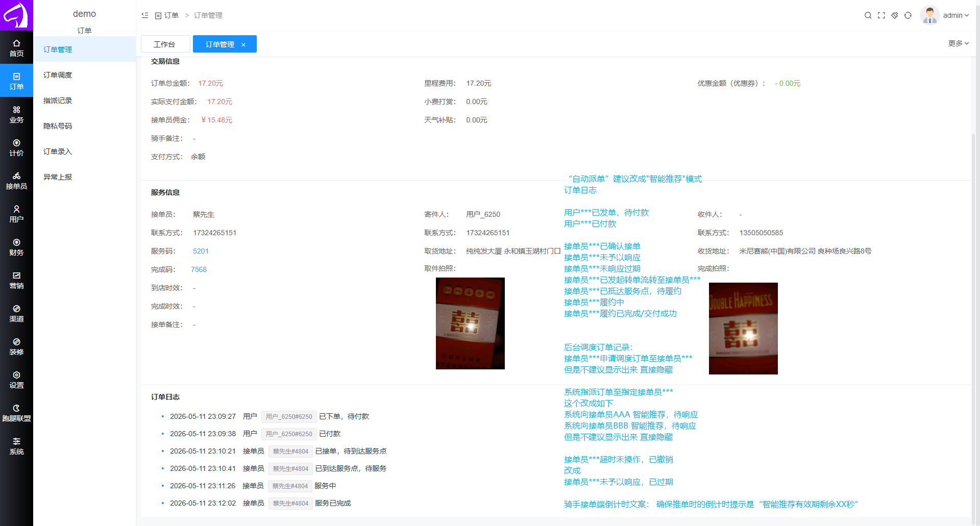Click 蔡先生#4804 tag on 服务中 log
980x526 pixels.
pyautogui.click(x=290, y=486)
